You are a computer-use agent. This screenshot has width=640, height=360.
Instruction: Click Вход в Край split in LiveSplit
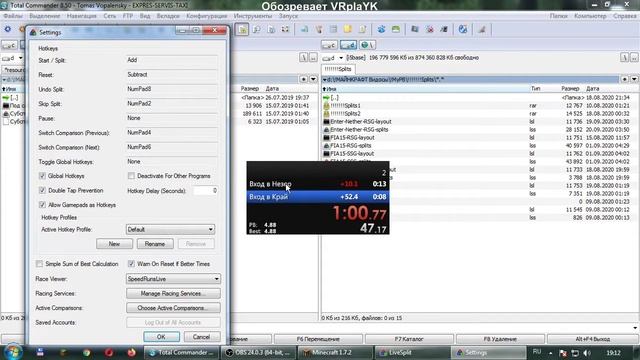(318, 197)
